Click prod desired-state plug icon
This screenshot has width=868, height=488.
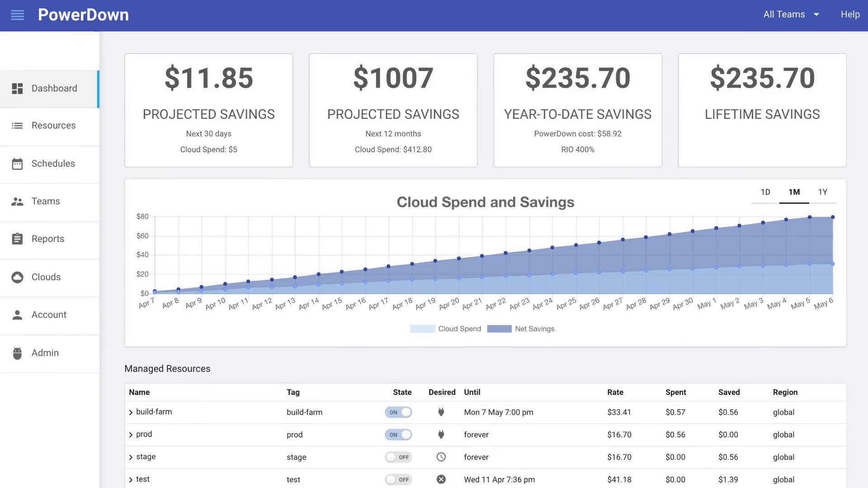tap(441, 435)
